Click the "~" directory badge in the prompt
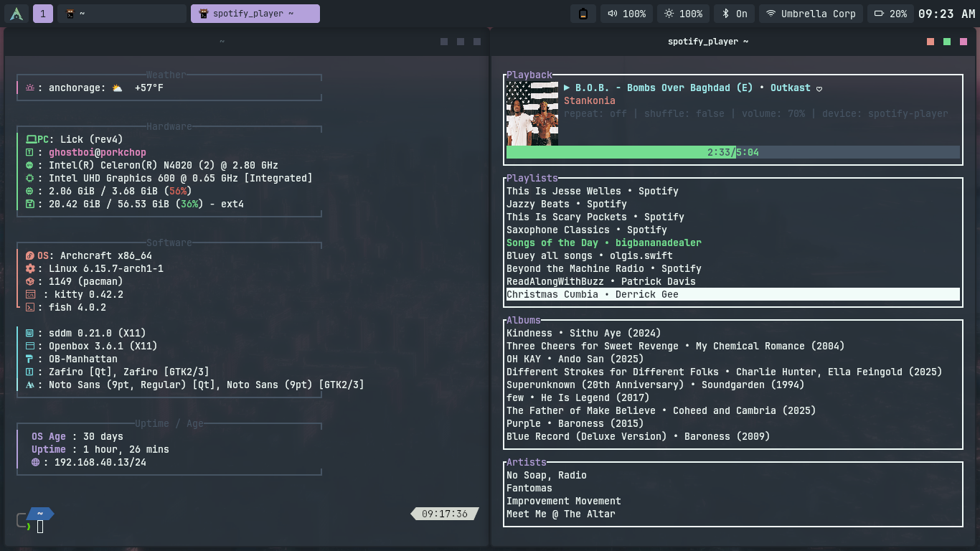 coord(40,514)
